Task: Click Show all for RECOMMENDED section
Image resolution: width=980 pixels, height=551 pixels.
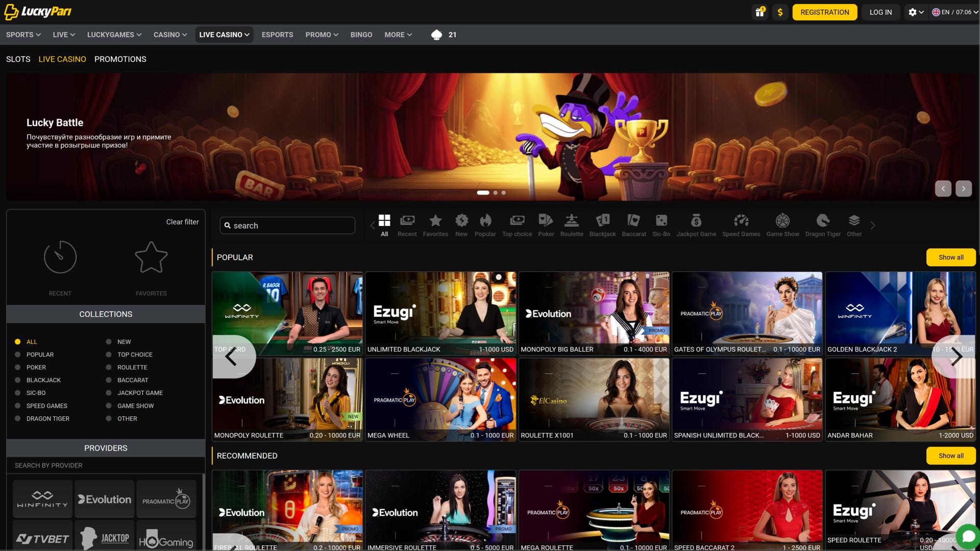Action: tap(951, 456)
